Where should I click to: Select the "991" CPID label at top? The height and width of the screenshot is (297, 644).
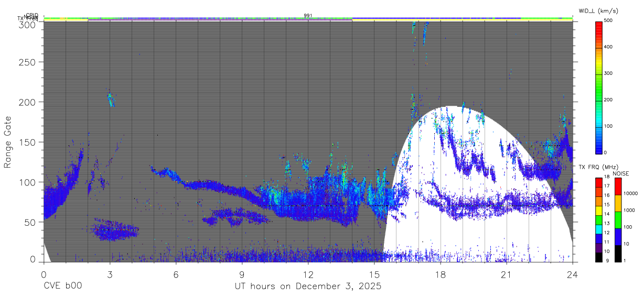(x=308, y=16)
